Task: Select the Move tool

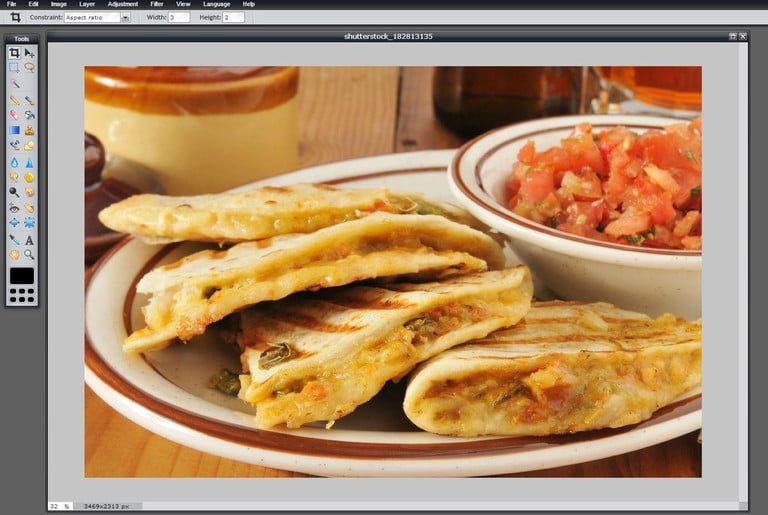Action: coord(29,53)
